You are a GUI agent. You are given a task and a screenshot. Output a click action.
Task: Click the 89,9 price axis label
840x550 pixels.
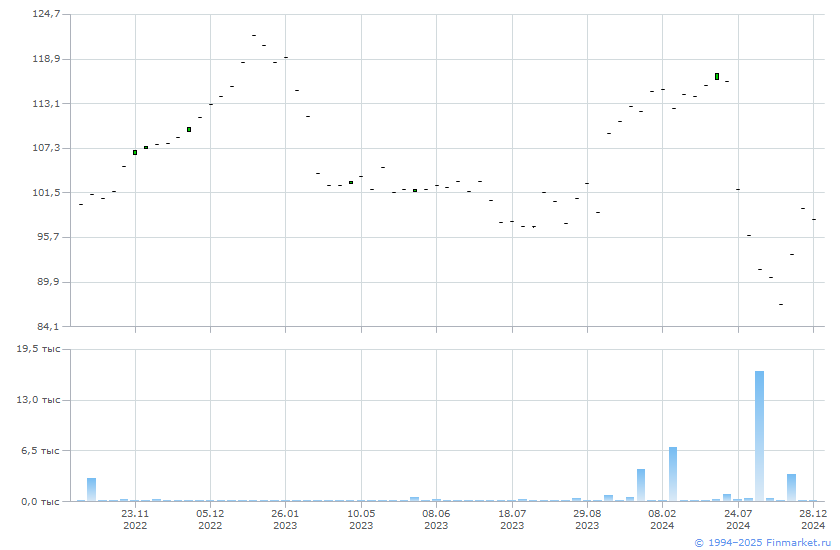48,281
